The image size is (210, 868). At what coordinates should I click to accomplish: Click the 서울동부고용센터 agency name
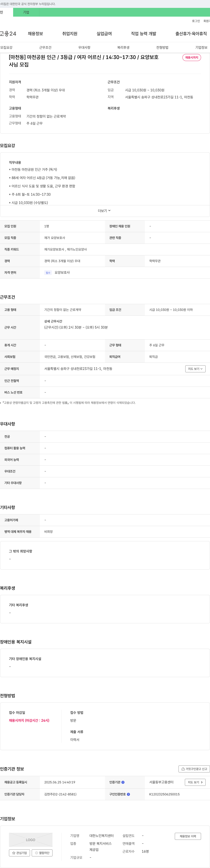coord(161,783)
